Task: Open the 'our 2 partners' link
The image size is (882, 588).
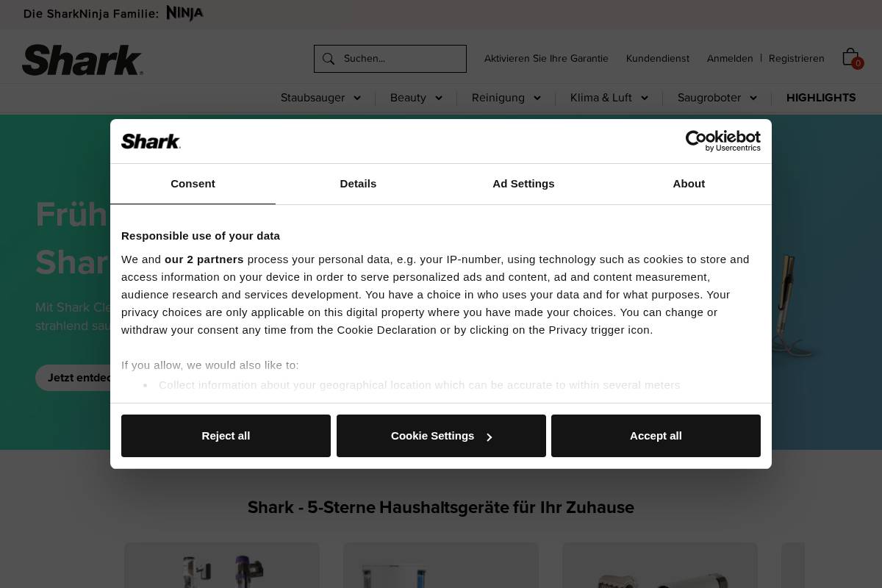Action: [x=204, y=259]
